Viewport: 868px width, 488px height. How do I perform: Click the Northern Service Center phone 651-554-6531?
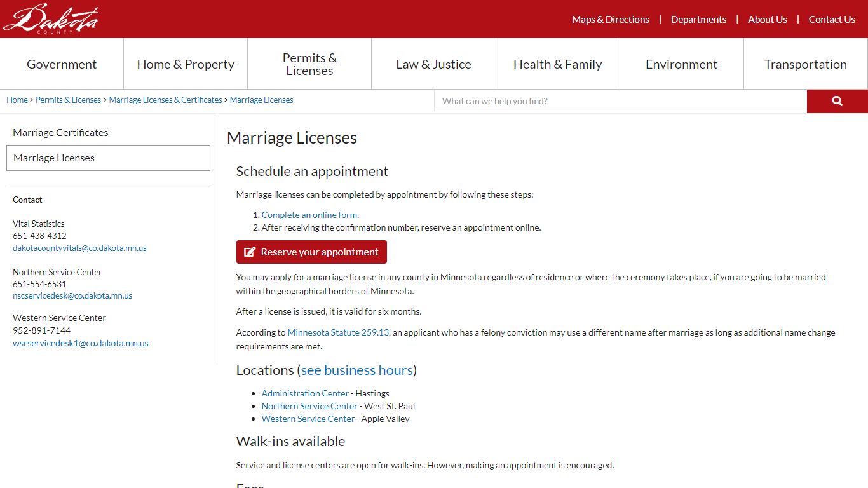pyautogui.click(x=39, y=284)
